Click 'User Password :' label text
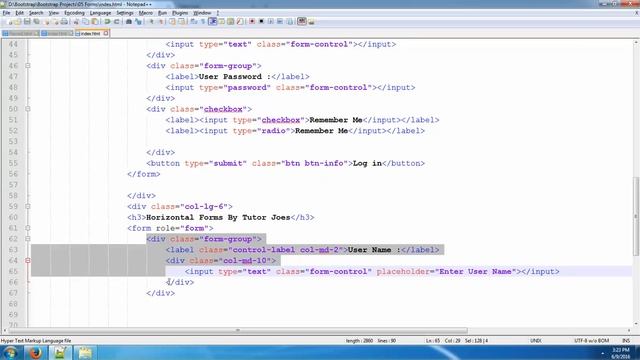 pyautogui.click(x=235, y=77)
